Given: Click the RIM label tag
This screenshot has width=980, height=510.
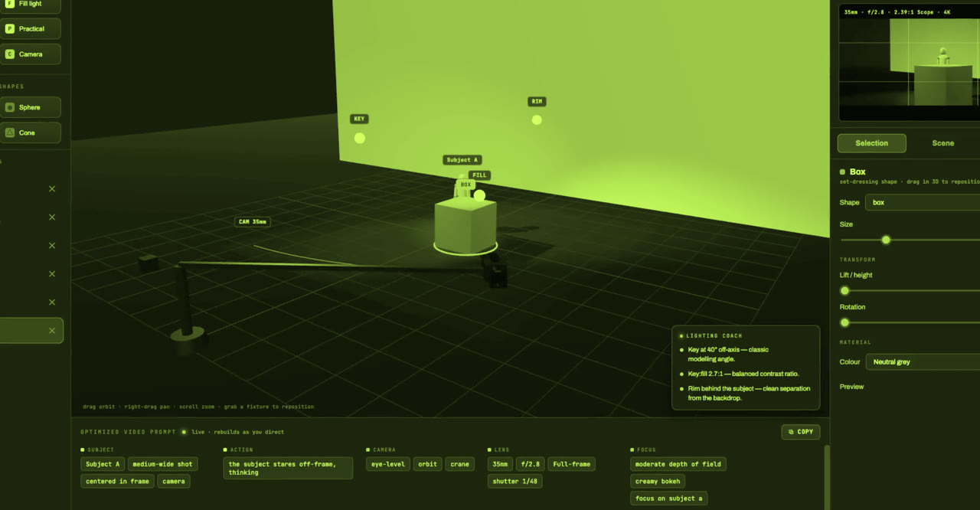Looking at the screenshot, I should tap(537, 101).
